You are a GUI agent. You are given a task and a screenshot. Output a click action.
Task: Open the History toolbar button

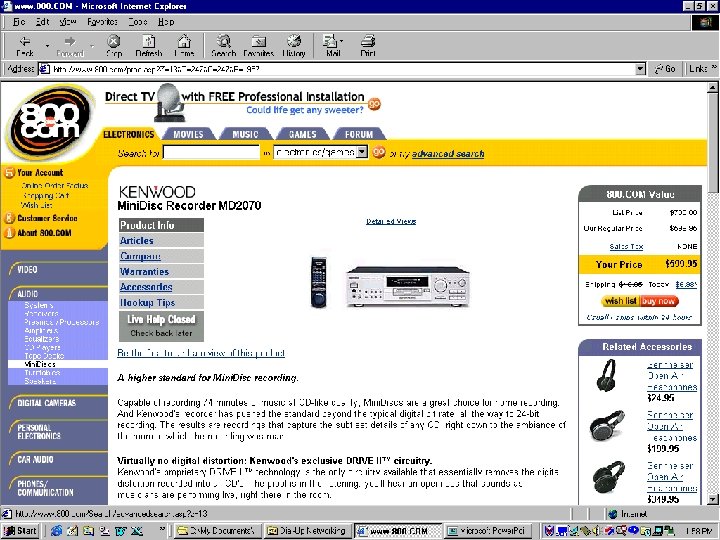[294, 46]
